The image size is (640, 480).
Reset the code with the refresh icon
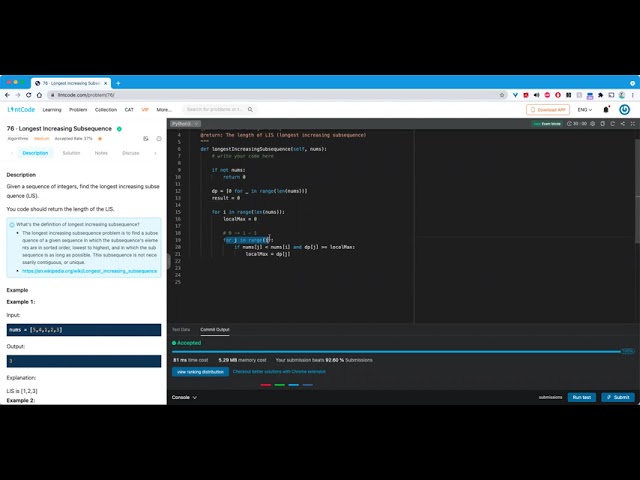(x=613, y=124)
